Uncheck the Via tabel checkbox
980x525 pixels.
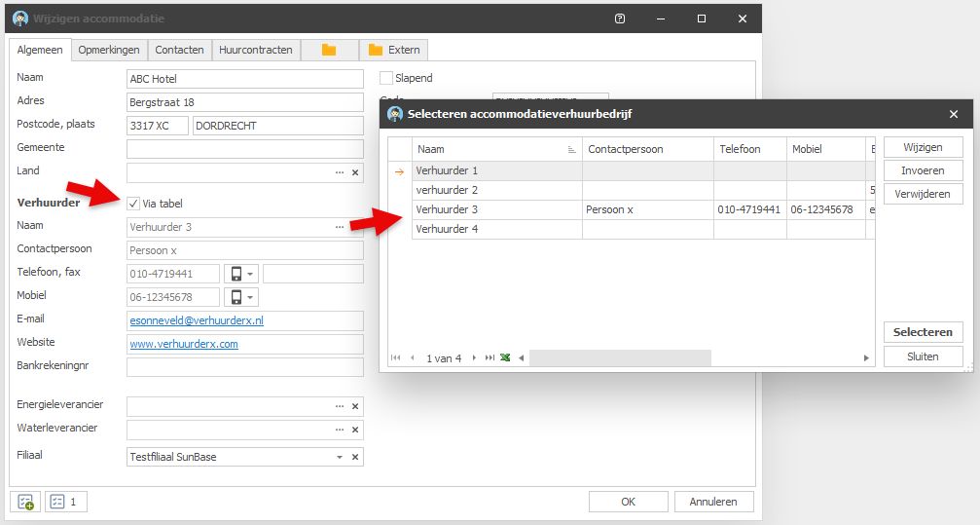[133, 204]
